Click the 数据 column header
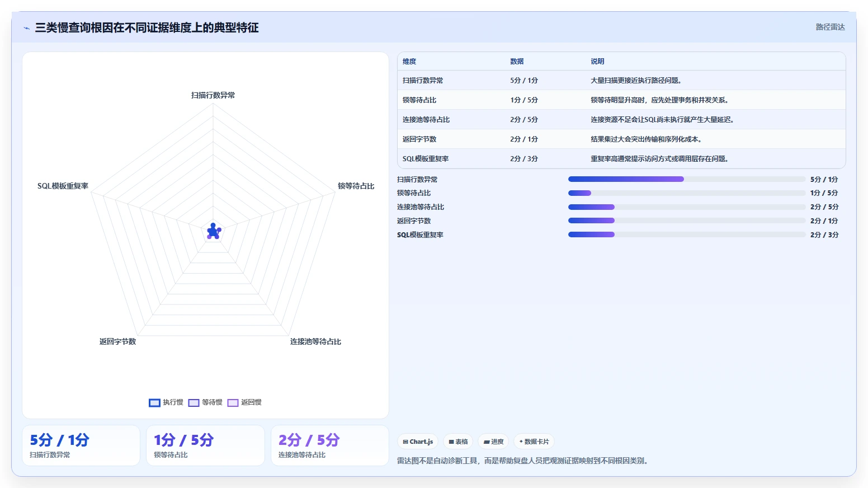 (517, 62)
